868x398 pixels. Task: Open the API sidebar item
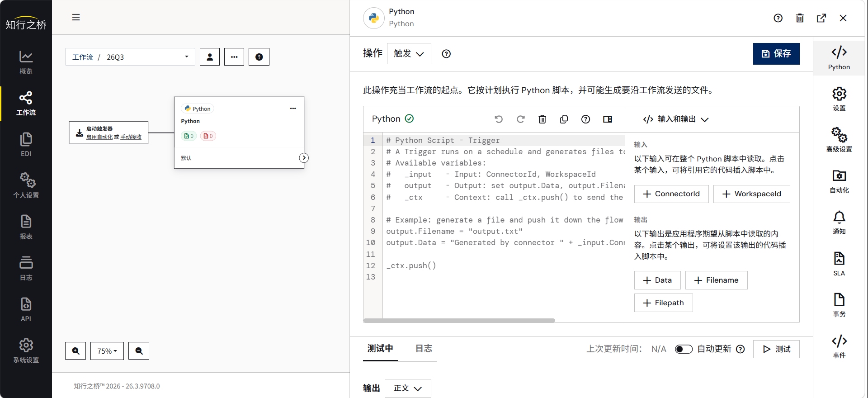coord(26,309)
